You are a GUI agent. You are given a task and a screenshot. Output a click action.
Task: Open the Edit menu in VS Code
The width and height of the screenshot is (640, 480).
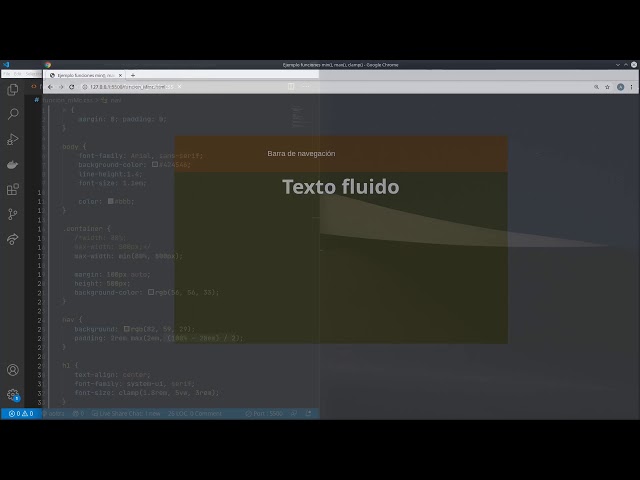pos(18,74)
